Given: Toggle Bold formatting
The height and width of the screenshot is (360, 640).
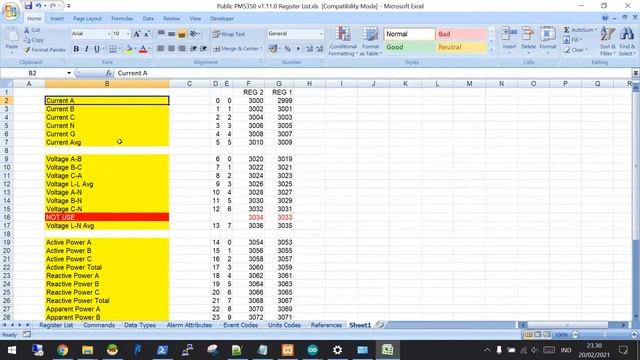Looking at the screenshot, I should [76, 49].
